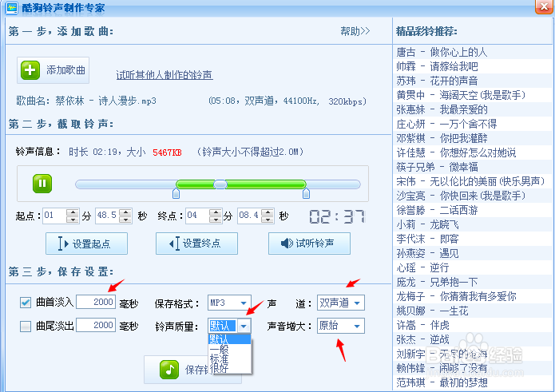Screen dimensions: 555x392
Task: Click the playback position knob on slider
Action: coord(220,184)
